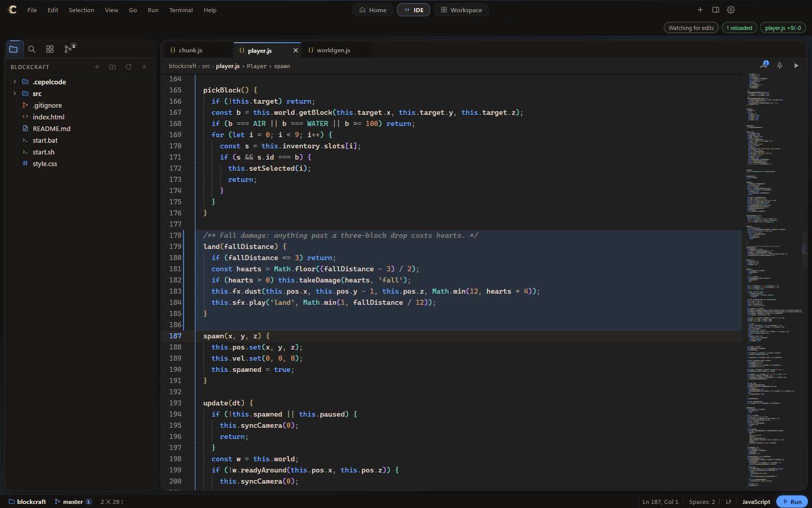Change the Spaces: 2 indentation setting
This screenshot has width=812, height=508.
[x=702, y=501]
